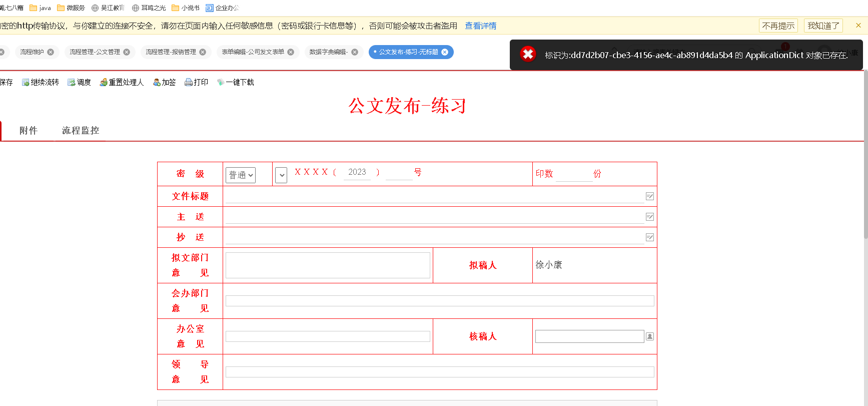Click the ApplicationDict error message text
The height and width of the screenshot is (406, 868).
(x=696, y=55)
